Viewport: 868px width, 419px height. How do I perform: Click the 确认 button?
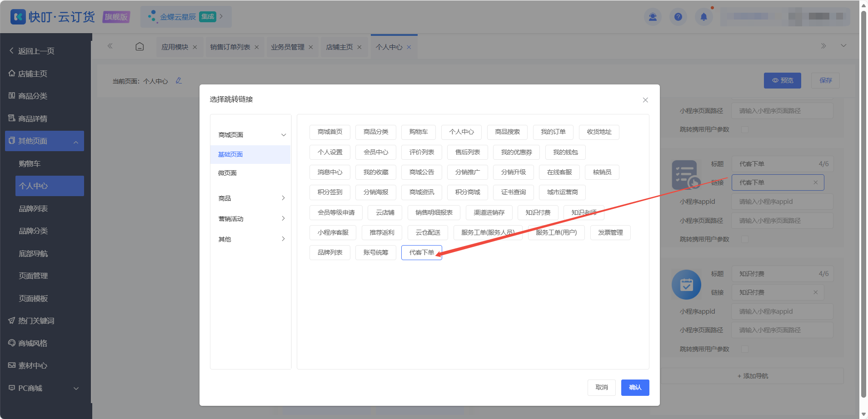point(635,388)
